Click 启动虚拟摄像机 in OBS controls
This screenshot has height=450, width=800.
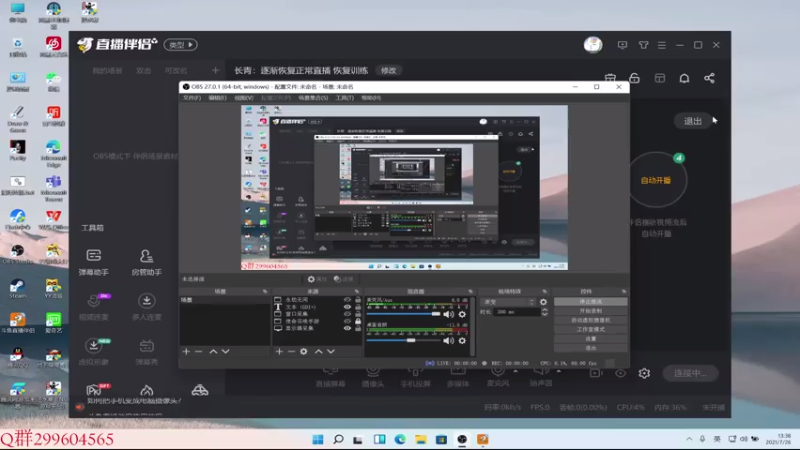point(590,320)
